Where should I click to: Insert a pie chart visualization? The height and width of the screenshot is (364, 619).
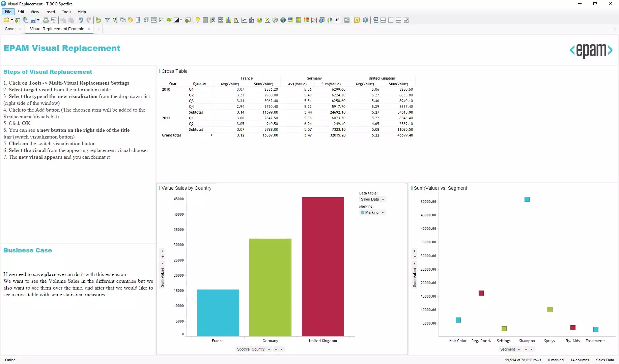(259, 20)
